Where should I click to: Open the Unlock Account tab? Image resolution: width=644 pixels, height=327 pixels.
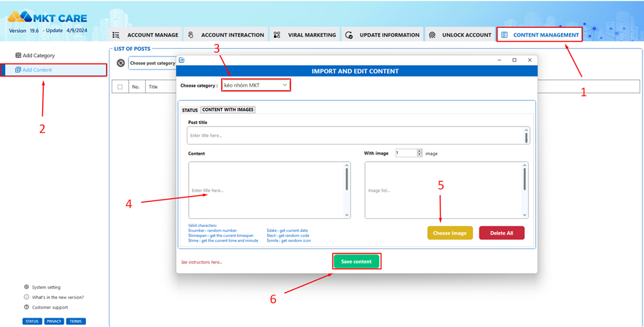tap(460, 35)
